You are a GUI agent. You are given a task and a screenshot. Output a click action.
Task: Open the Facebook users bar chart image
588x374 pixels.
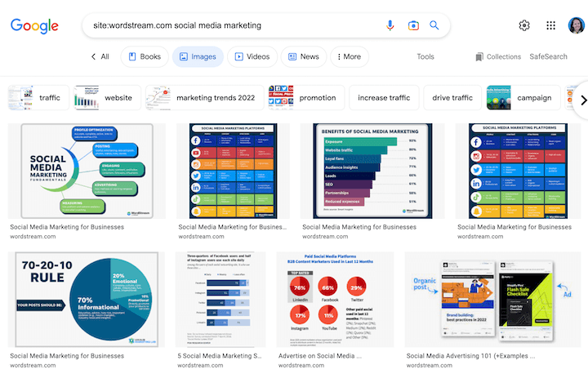pos(220,300)
